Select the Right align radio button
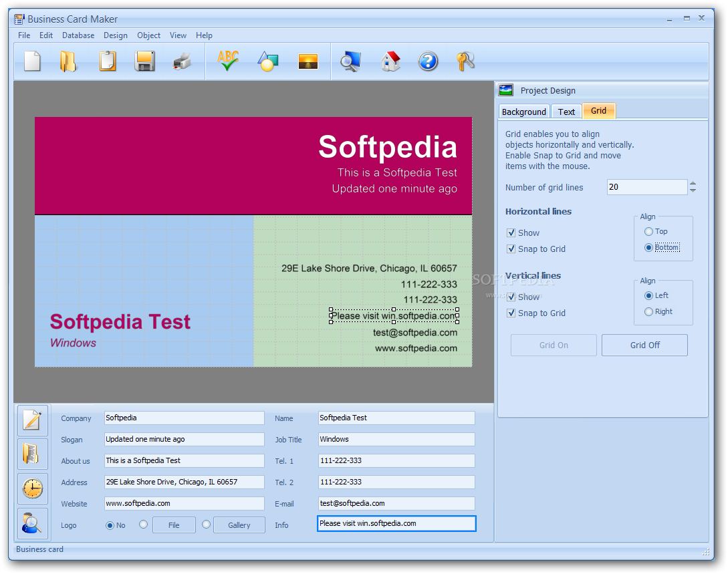The image size is (728, 574). (648, 311)
